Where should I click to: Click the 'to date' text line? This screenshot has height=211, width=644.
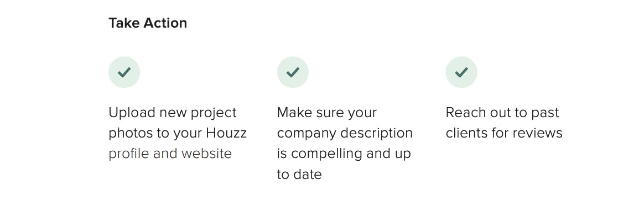click(299, 175)
